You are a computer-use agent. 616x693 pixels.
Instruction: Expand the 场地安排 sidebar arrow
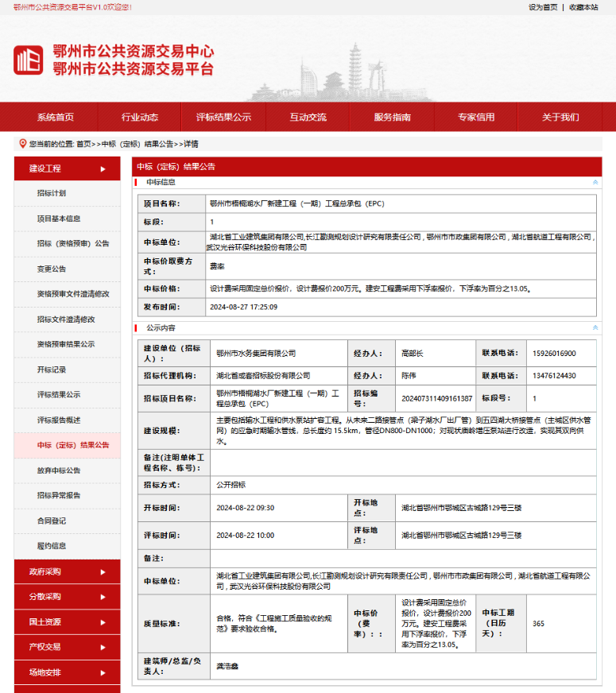coord(103,672)
